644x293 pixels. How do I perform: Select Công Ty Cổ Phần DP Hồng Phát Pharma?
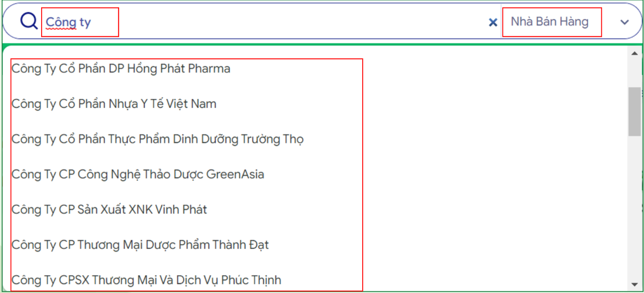[x=121, y=69]
